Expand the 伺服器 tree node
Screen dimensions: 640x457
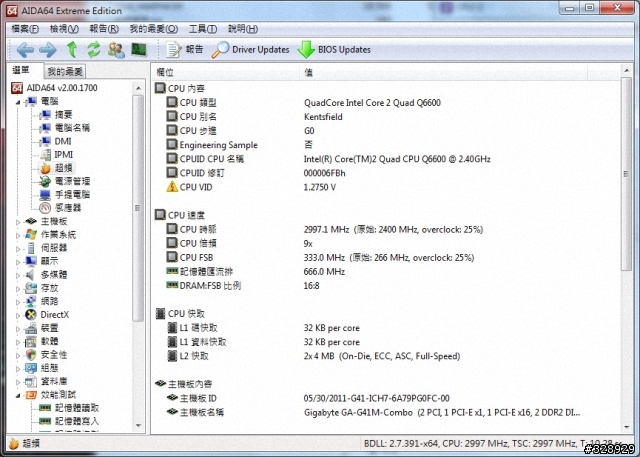18,249
